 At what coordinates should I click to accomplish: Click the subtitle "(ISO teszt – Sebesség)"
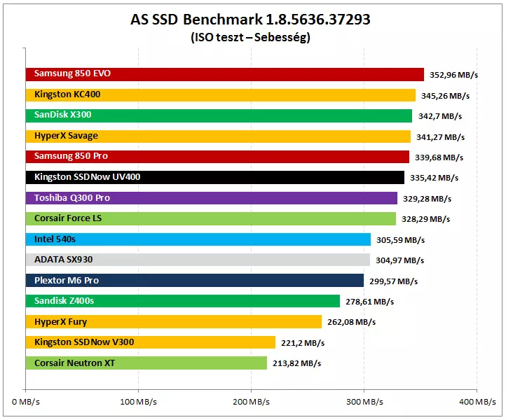250,37
